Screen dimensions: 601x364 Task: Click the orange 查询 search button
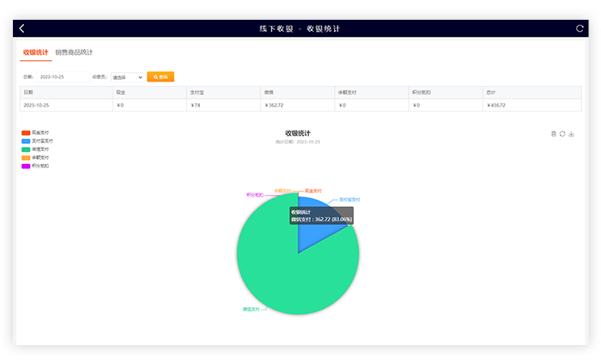pyautogui.click(x=161, y=76)
